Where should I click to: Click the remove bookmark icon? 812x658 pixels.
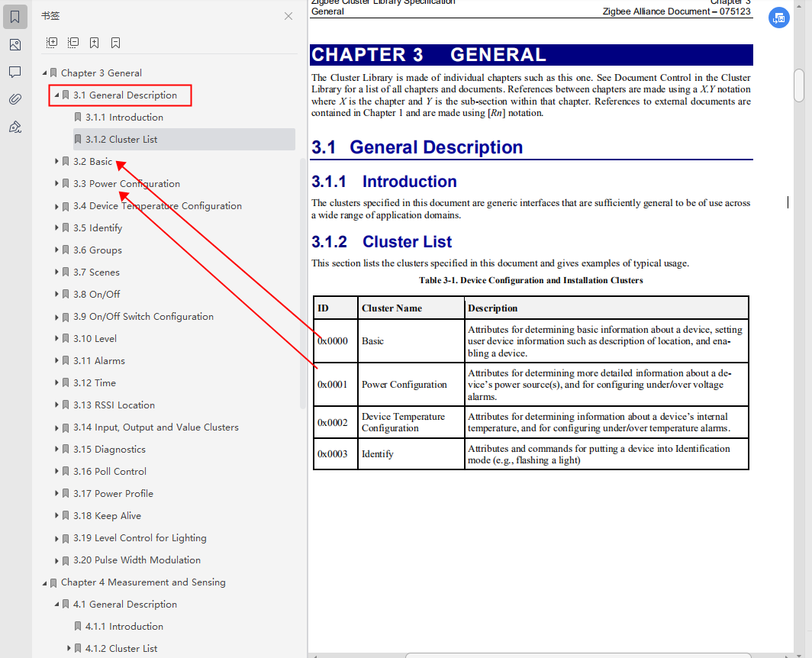pos(115,43)
